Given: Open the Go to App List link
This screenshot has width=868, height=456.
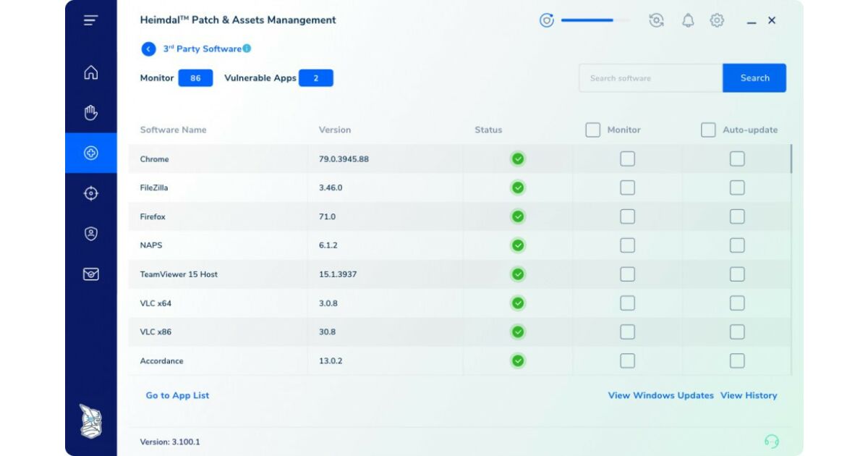Looking at the screenshot, I should (x=177, y=395).
